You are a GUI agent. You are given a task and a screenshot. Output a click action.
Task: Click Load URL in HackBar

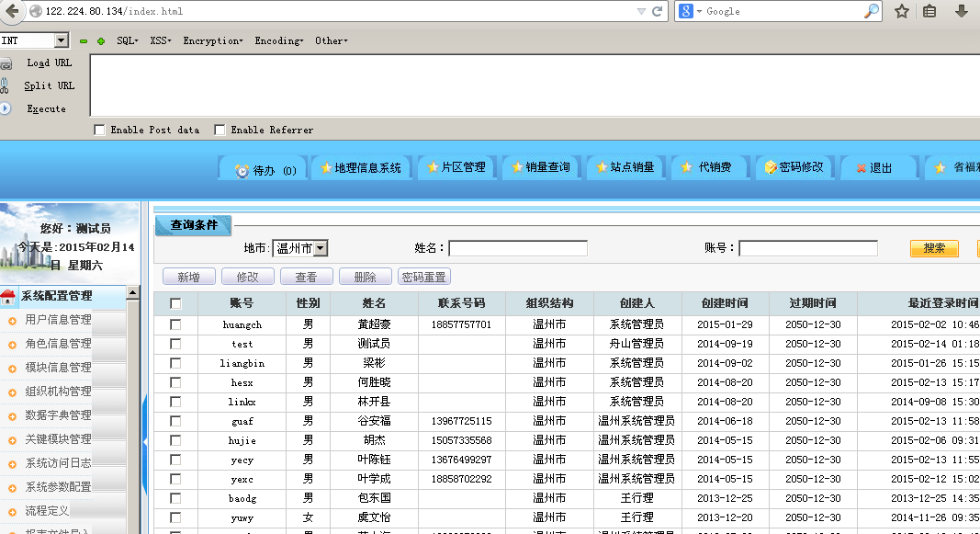50,63
